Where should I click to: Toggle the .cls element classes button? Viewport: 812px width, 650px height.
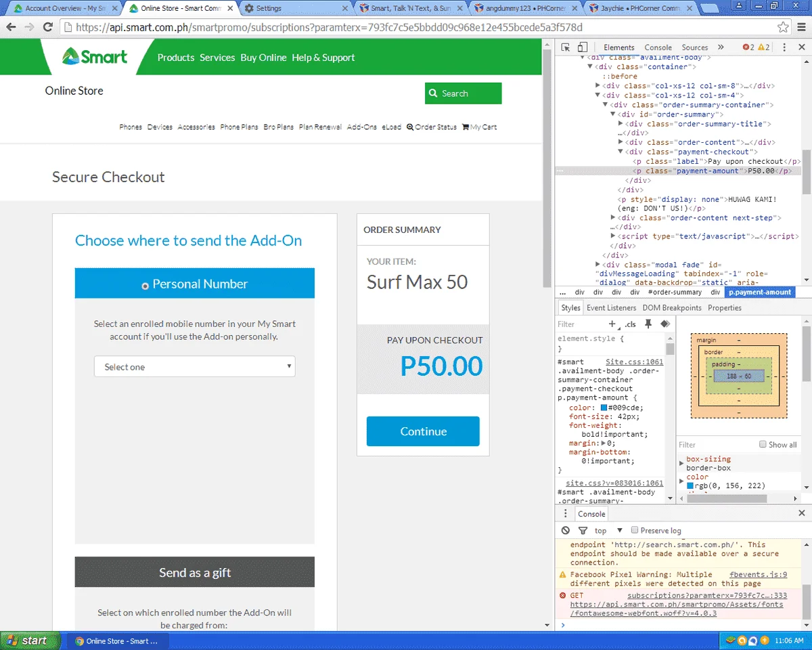click(x=630, y=324)
